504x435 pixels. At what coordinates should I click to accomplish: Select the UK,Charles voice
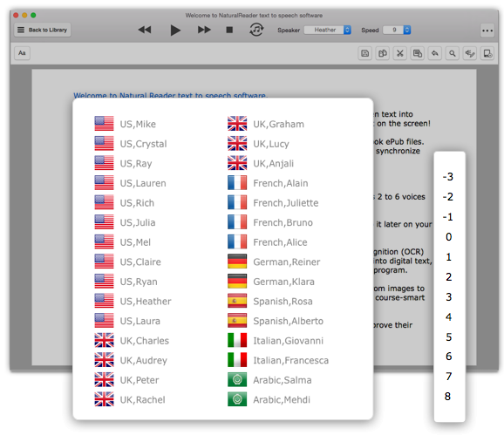click(x=132, y=340)
